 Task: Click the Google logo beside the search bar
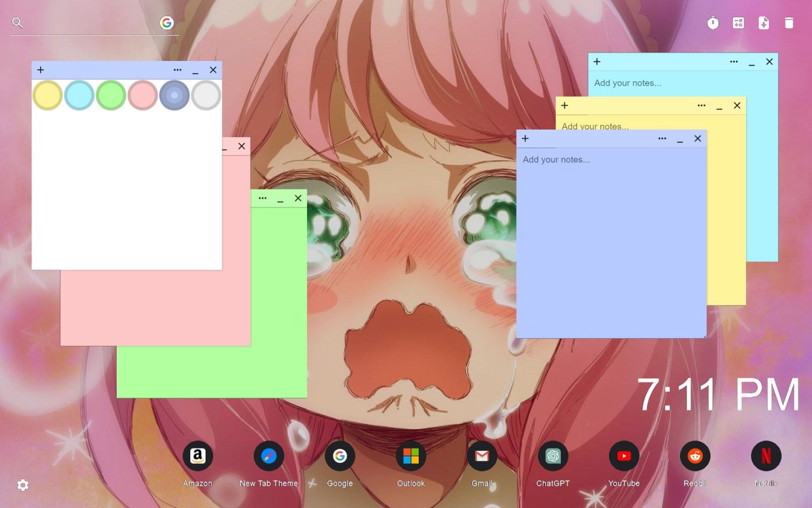click(167, 23)
